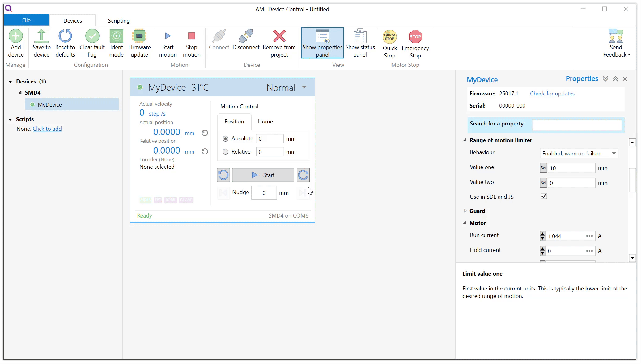Viewport: 641px width, 364px height.
Task: Toggle the Use in SDE and JS checkbox
Action: click(544, 196)
